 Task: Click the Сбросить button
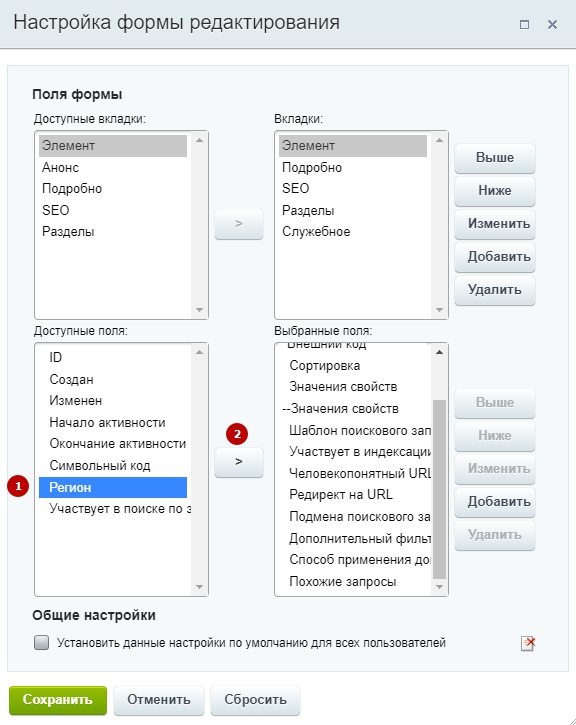pos(255,700)
